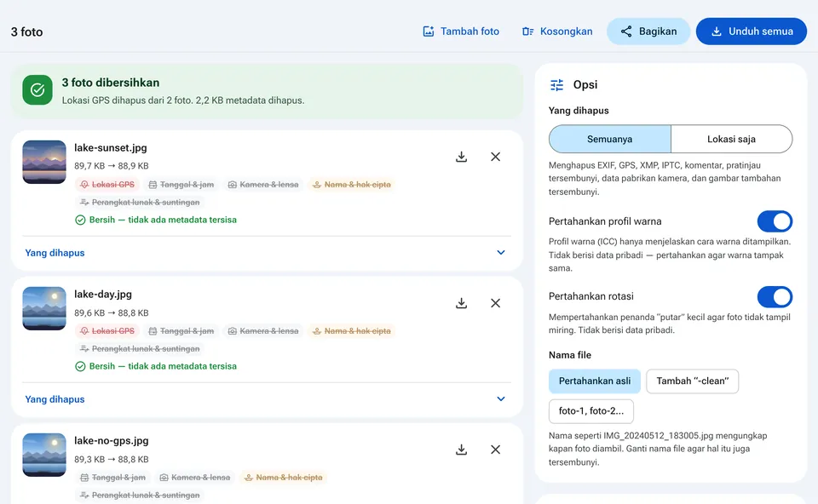Click Tanggal & jam tag on lake-day.jpg

point(181,331)
